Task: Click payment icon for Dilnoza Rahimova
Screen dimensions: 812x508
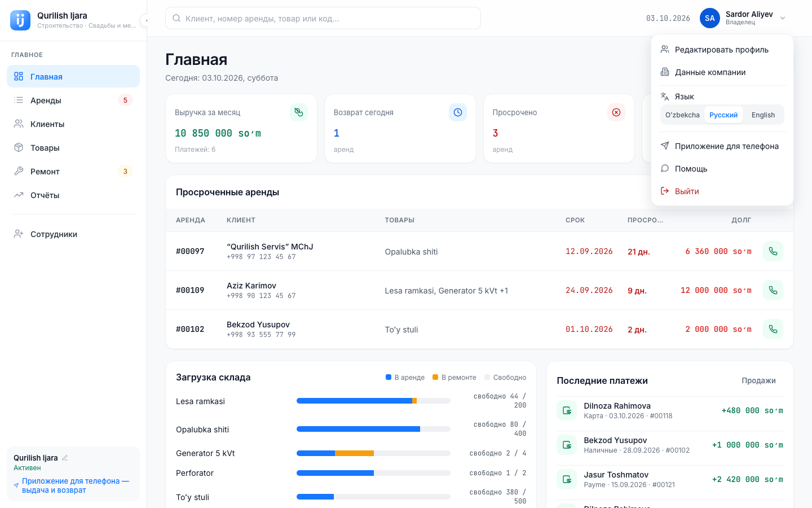Action: 567,410
